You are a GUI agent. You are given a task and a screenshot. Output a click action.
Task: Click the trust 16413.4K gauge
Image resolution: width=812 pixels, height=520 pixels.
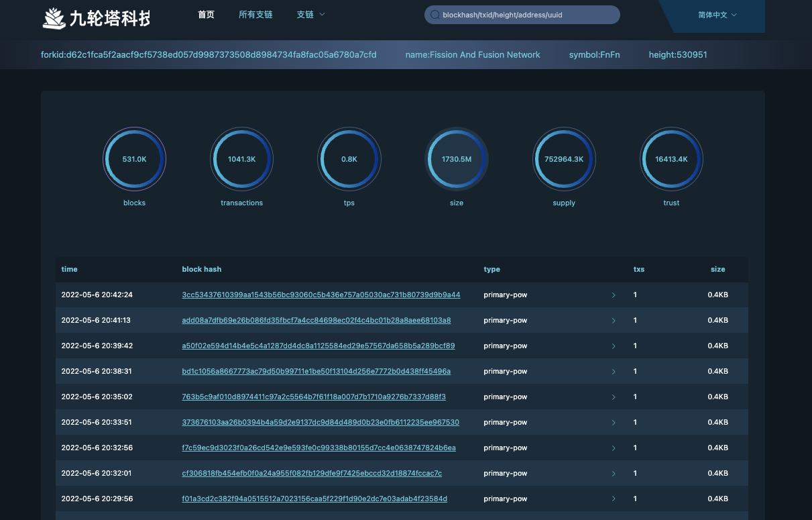pyautogui.click(x=671, y=160)
